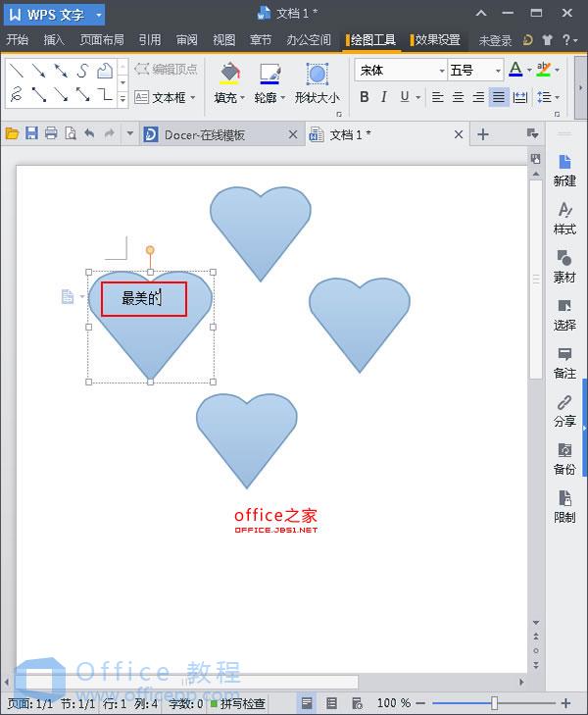Viewport: 588px width, 715px height.
Task: Undo the last action
Action: point(90,133)
